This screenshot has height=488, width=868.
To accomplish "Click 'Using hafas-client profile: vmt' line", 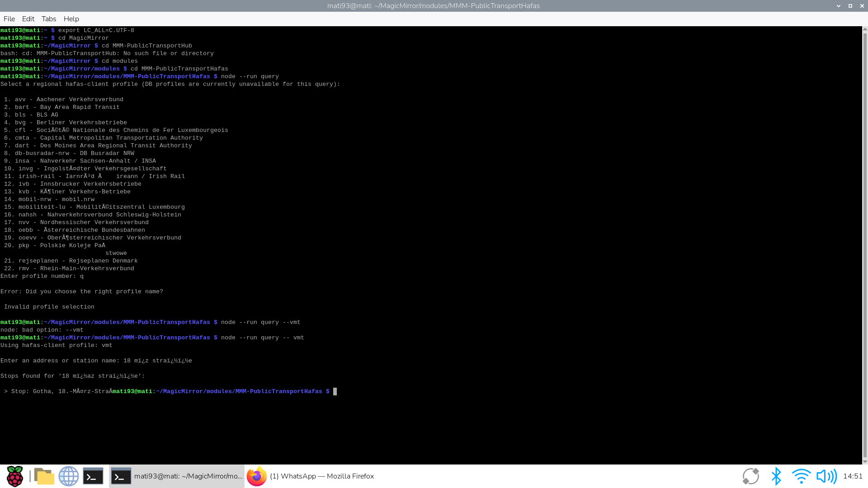I will (x=57, y=345).
